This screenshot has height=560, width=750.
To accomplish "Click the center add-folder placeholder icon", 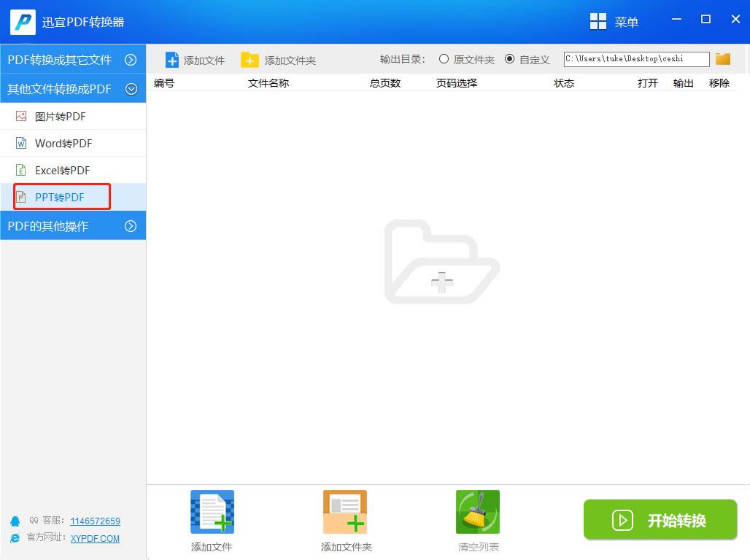I will pyautogui.click(x=441, y=262).
